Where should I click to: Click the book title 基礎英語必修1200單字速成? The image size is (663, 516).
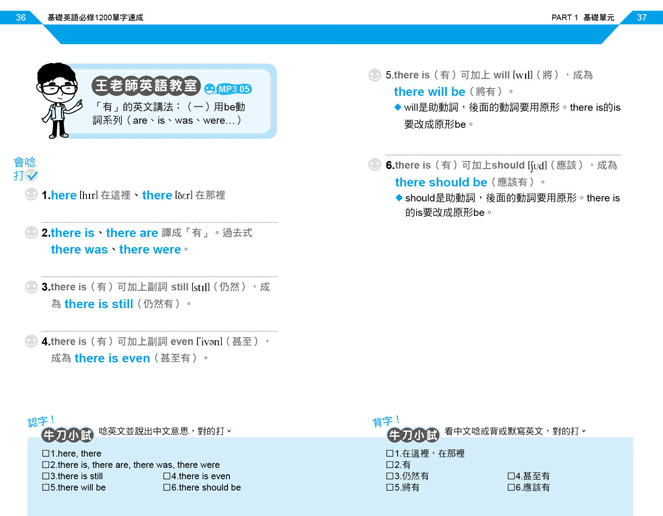[x=95, y=17]
